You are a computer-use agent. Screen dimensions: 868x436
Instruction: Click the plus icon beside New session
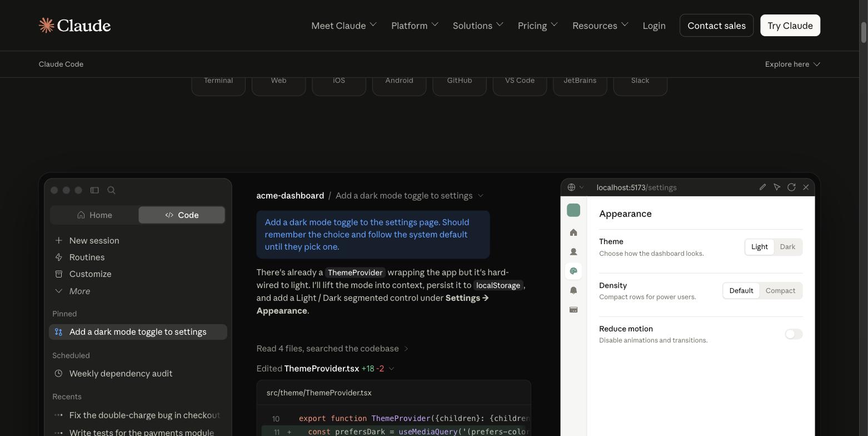pos(58,240)
